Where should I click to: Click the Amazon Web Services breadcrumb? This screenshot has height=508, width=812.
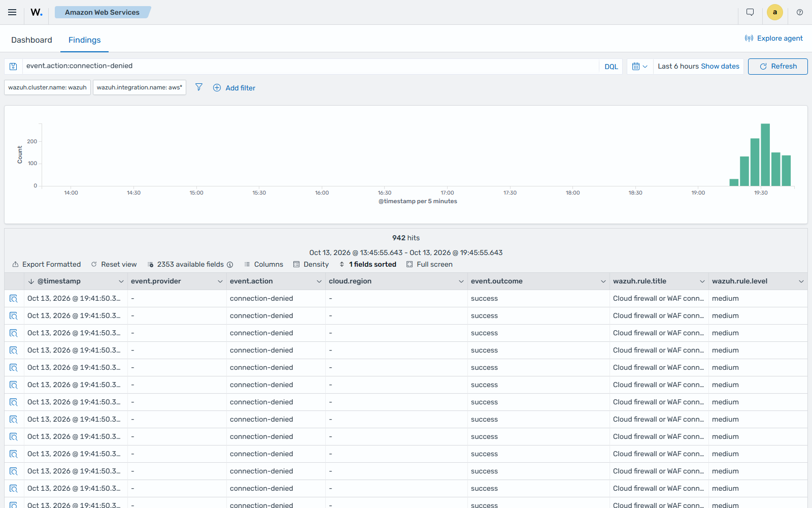102,12
